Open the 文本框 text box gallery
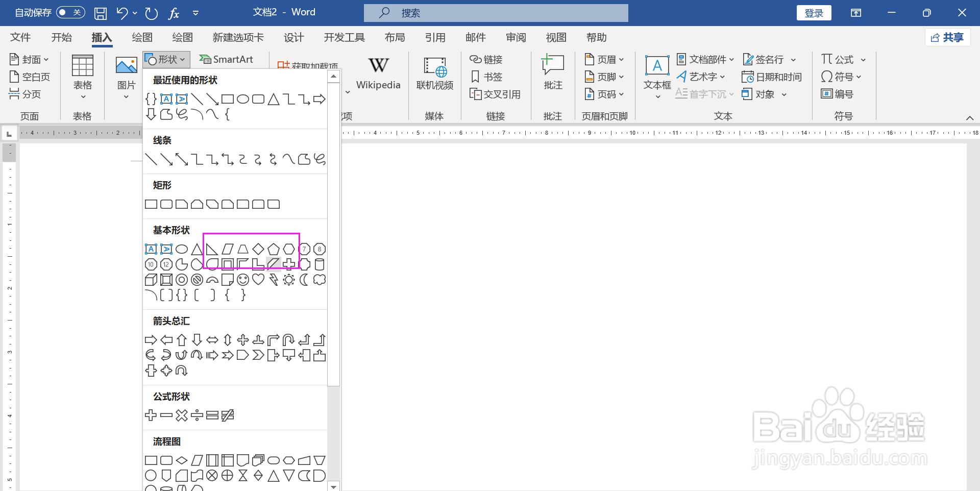Viewport: 980px width, 491px height. point(657,77)
